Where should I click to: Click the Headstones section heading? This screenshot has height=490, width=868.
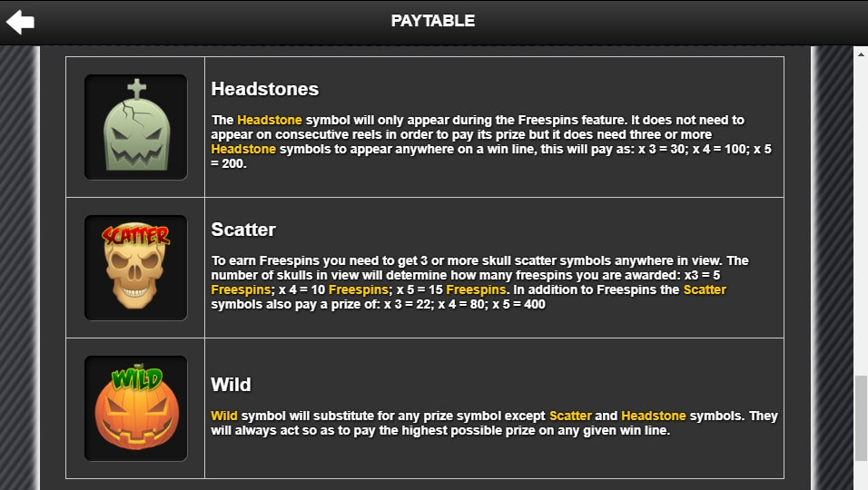click(265, 89)
